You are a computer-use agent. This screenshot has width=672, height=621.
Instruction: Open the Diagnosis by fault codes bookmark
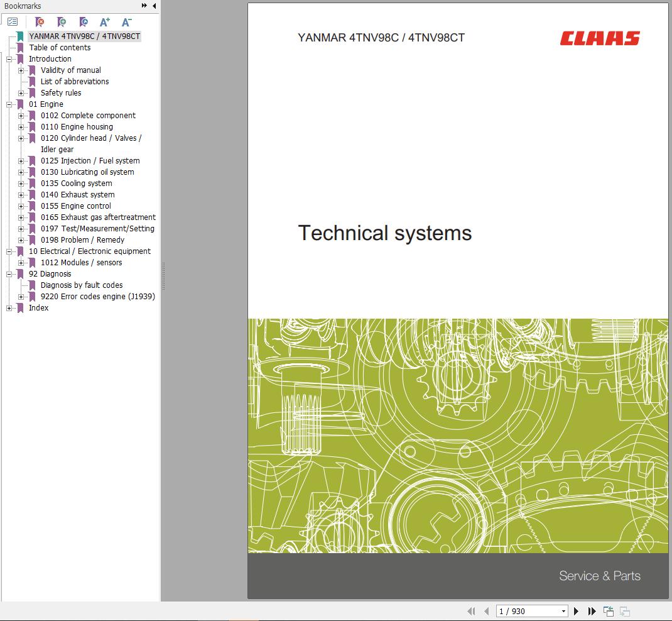[x=82, y=285]
